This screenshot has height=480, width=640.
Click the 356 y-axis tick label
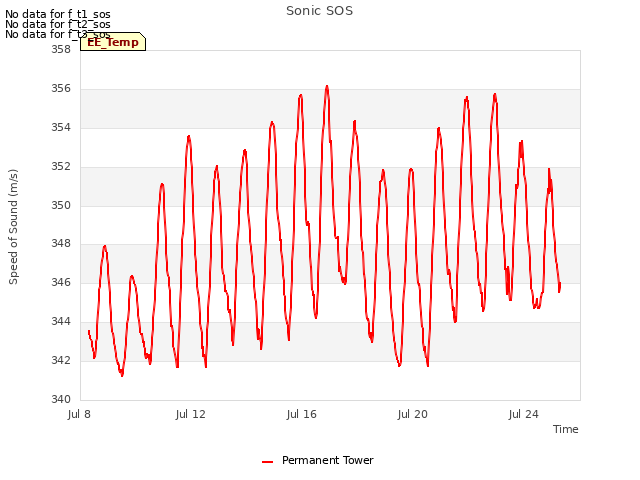point(61,89)
